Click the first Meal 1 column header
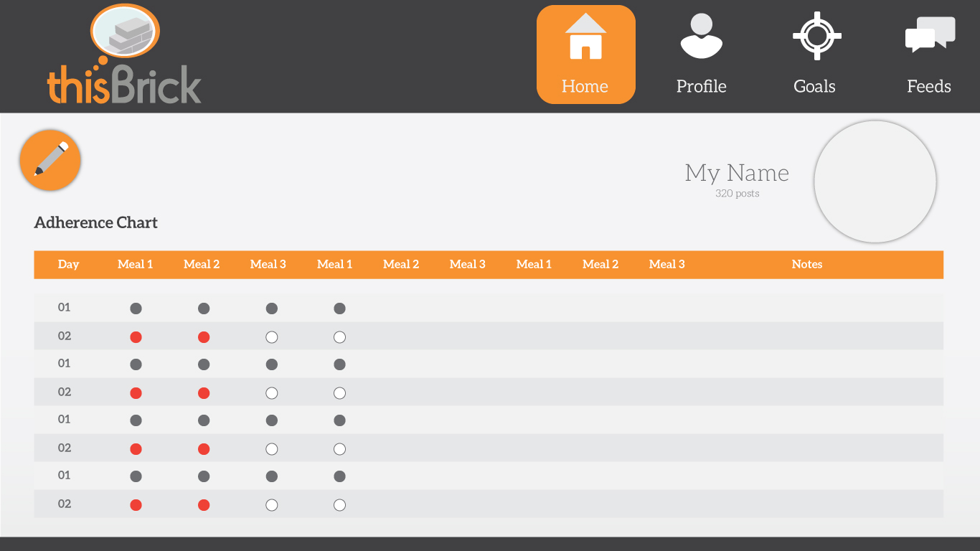Screen dimensions: 980x551 coord(135,265)
